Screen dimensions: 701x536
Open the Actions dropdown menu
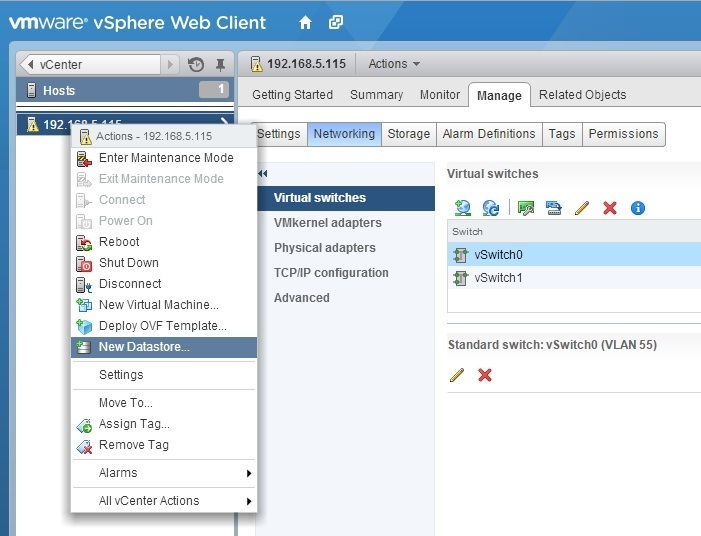(394, 64)
